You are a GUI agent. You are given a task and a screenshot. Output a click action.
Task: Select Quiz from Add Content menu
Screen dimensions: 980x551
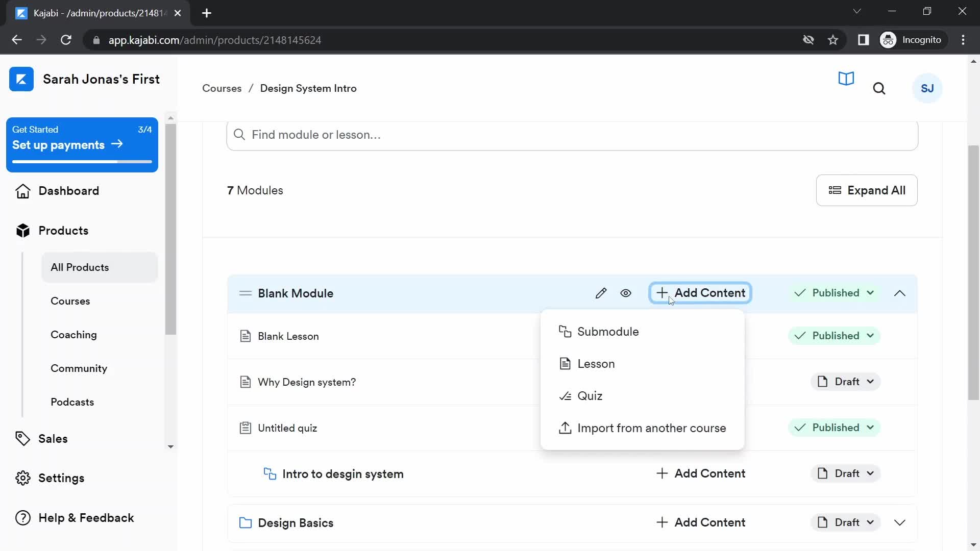pos(590,395)
